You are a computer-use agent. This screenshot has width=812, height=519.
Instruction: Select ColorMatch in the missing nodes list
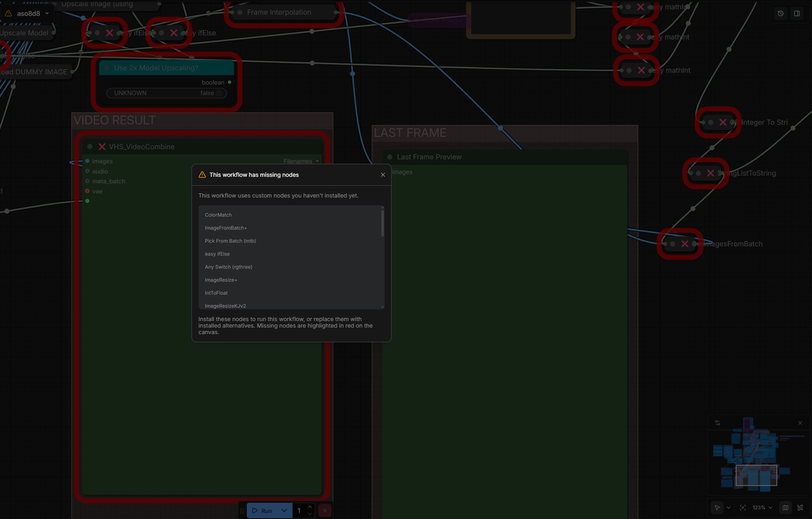coord(218,215)
